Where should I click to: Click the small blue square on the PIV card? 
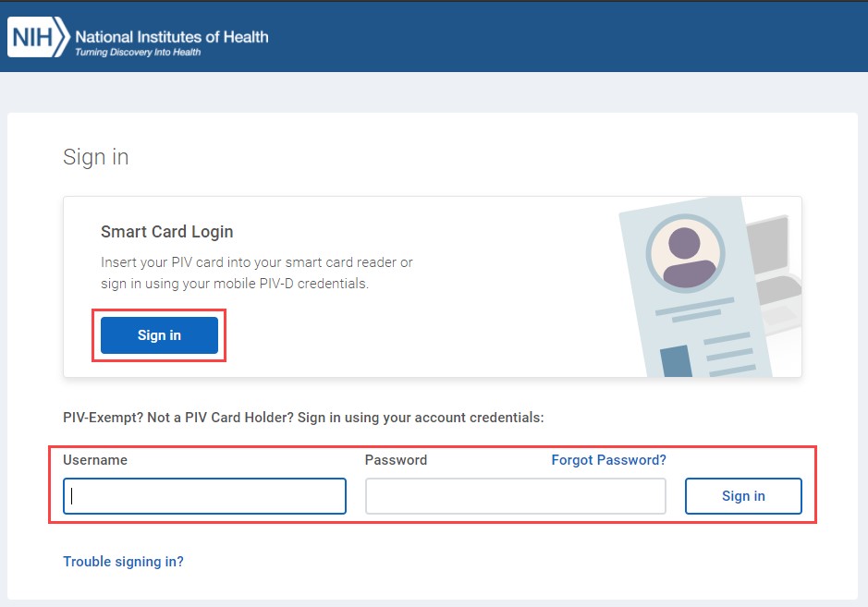(676, 361)
